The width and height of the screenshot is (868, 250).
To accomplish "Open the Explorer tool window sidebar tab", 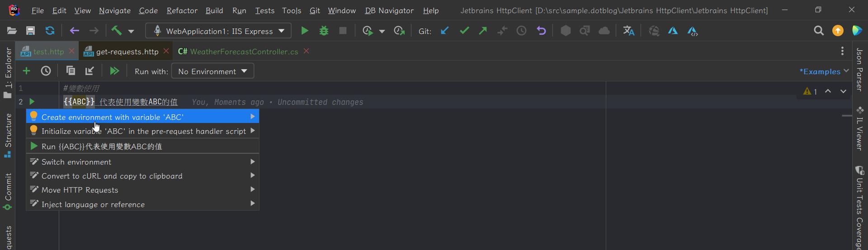I will [8, 72].
